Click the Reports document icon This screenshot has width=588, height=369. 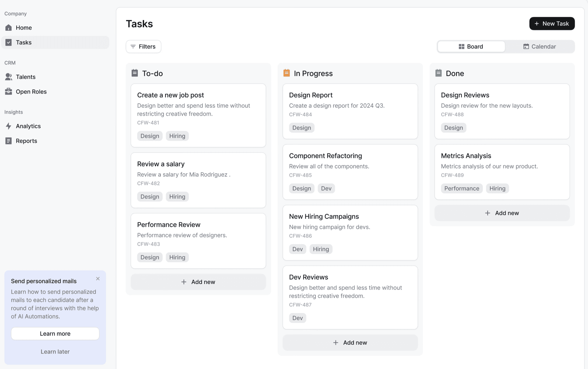pyautogui.click(x=8, y=141)
